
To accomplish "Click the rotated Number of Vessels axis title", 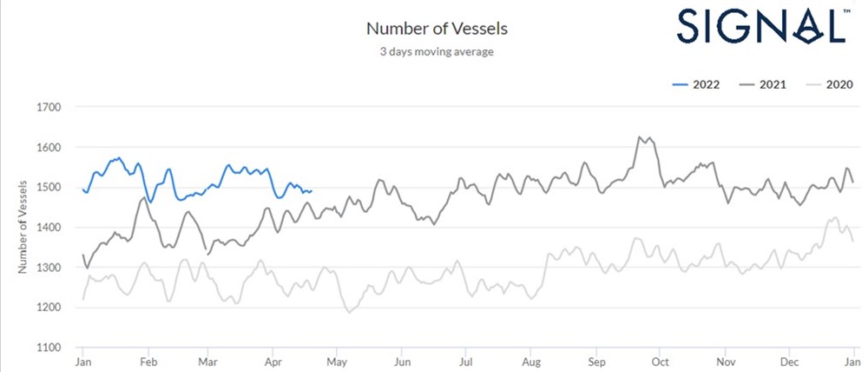I will (x=23, y=228).
